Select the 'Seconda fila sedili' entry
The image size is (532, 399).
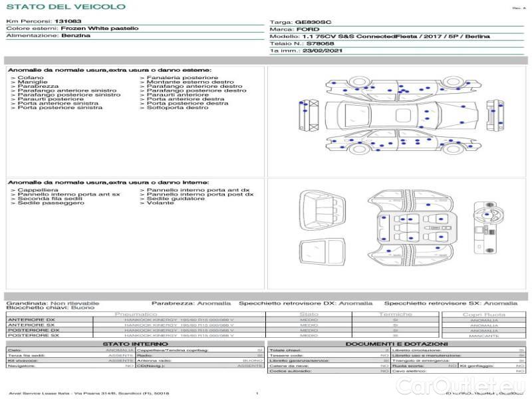click(50, 198)
